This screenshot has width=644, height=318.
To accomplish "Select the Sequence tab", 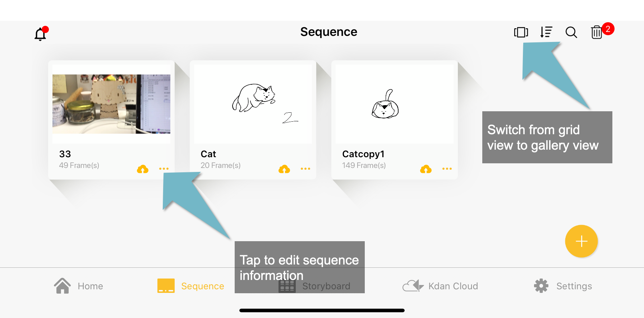I will 191,286.
